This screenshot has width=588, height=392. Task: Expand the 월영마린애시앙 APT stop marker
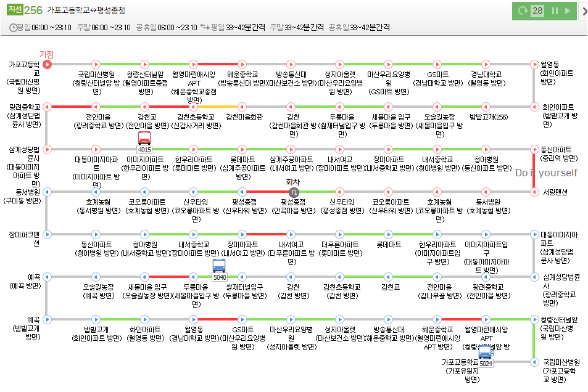[193, 63]
